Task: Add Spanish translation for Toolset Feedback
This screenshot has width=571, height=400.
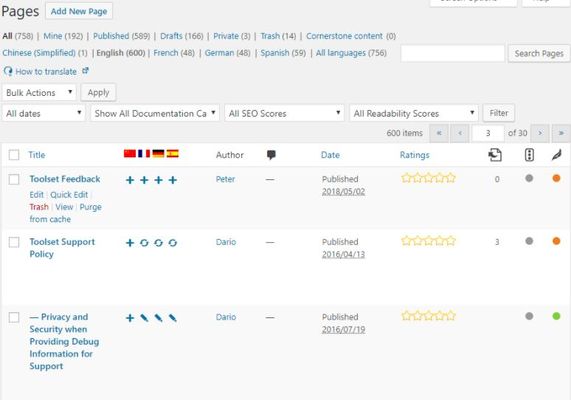Action: pyautogui.click(x=173, y=180)
